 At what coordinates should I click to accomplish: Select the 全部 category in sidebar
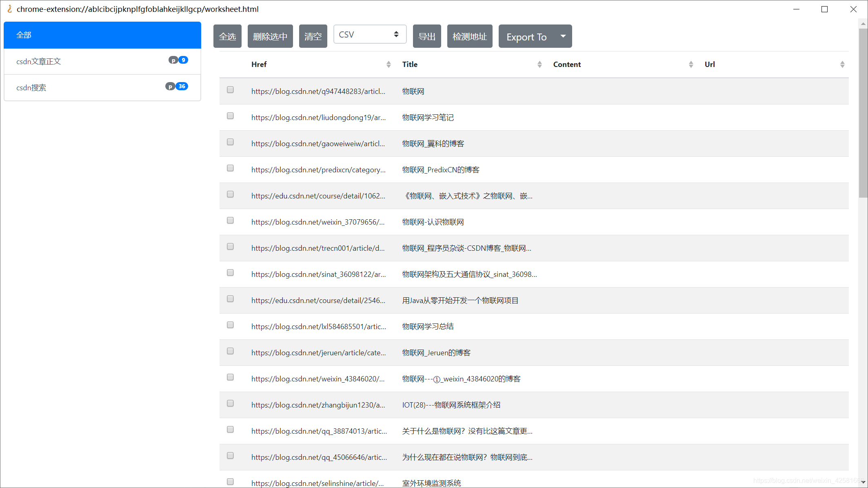click(x=102, y=35)
